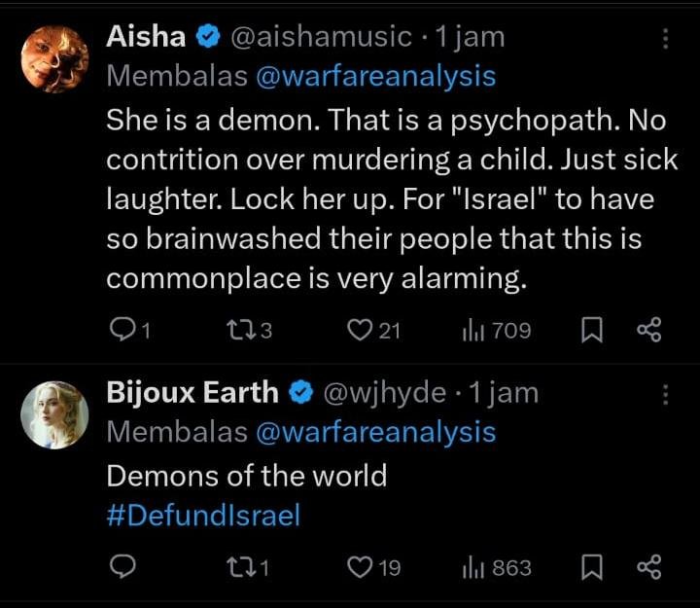
Task: Open @warfareanalysis mention in Aisha's reply
Action: point(375,76)
